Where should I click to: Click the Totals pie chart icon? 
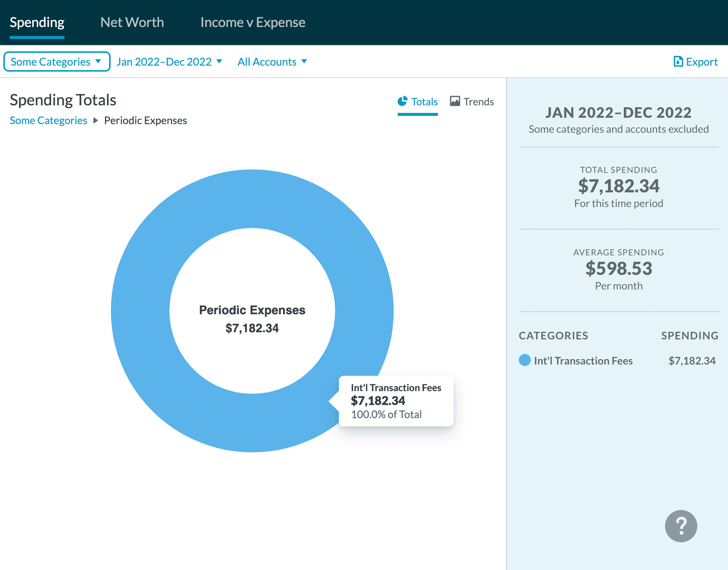[403, 101]
